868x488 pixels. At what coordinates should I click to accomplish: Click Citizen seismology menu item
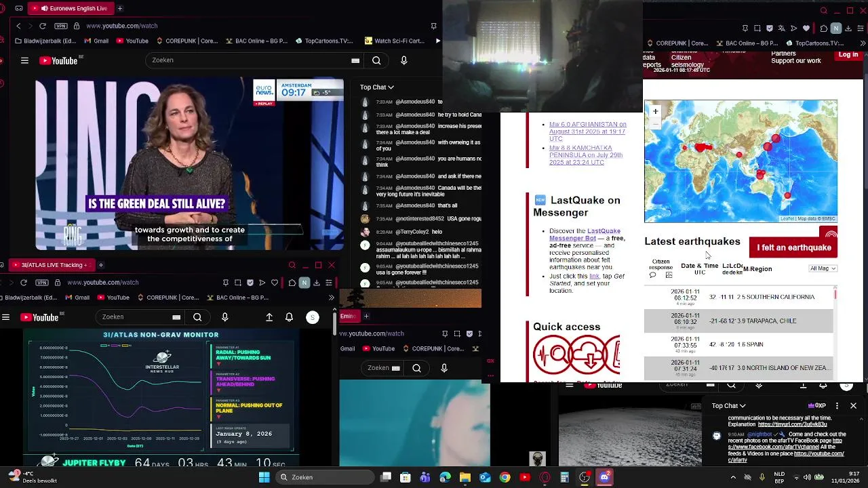point(688,61)
